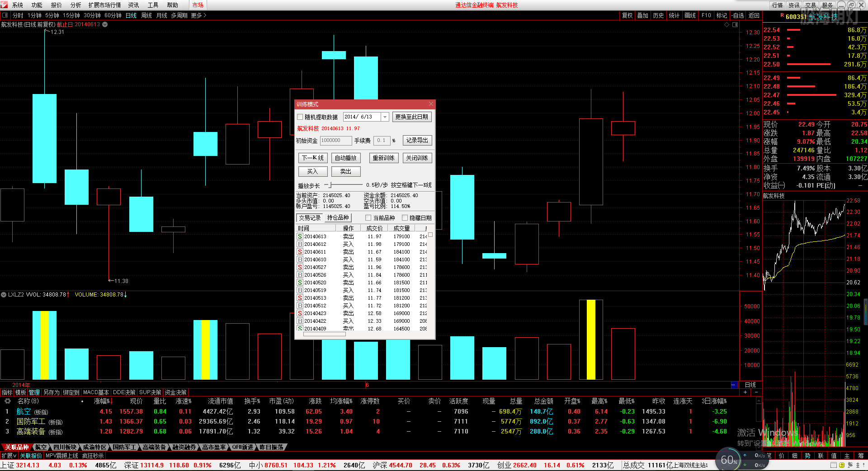Sort by 涨幅% column header

point(103,401)
